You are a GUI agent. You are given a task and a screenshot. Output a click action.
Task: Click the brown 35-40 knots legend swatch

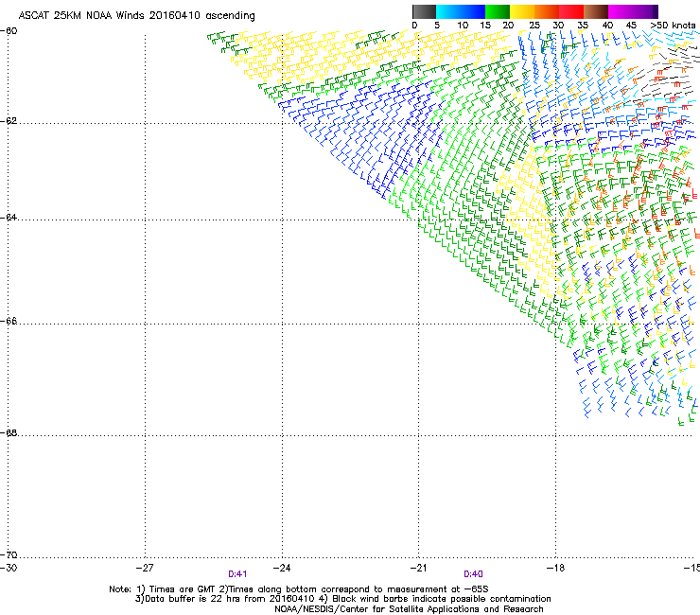[x=596, y=11]
